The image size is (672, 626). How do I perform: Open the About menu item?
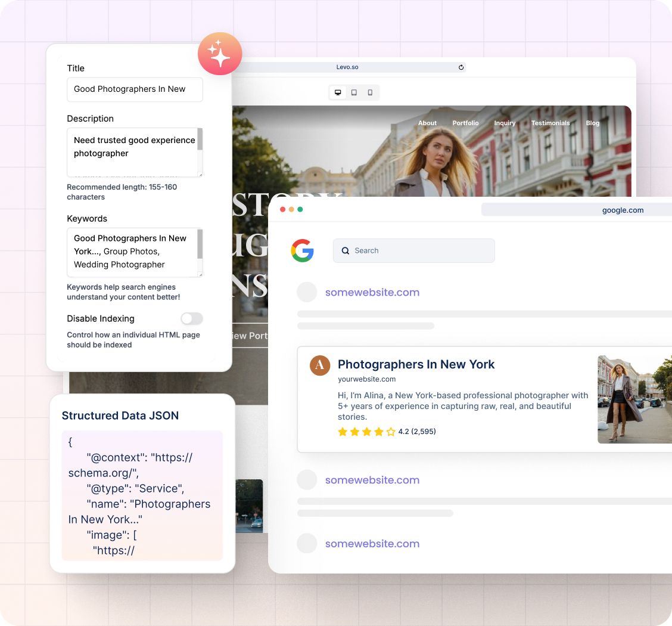pyautogui.click(x=427, y=123)
